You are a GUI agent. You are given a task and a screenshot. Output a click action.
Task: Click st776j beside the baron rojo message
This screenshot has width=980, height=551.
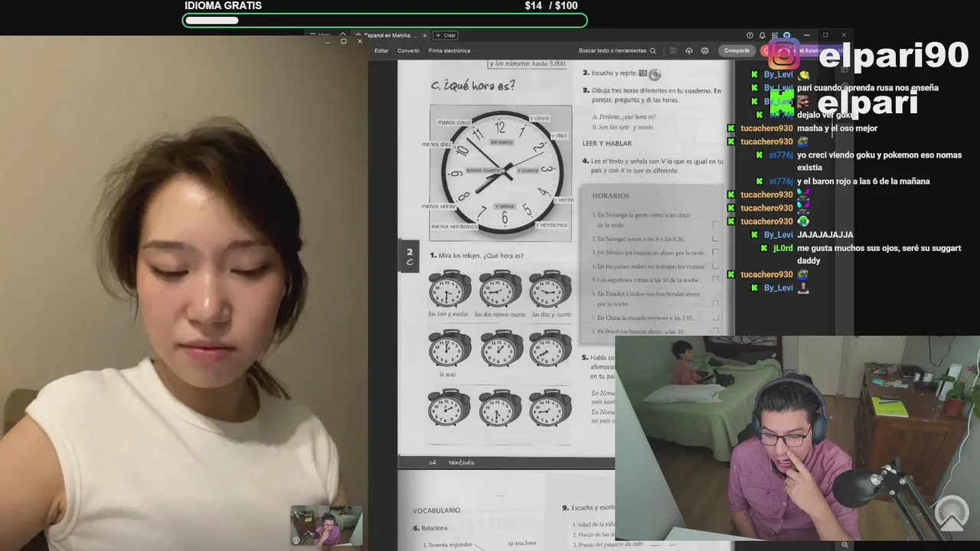(x=781, y=181)
